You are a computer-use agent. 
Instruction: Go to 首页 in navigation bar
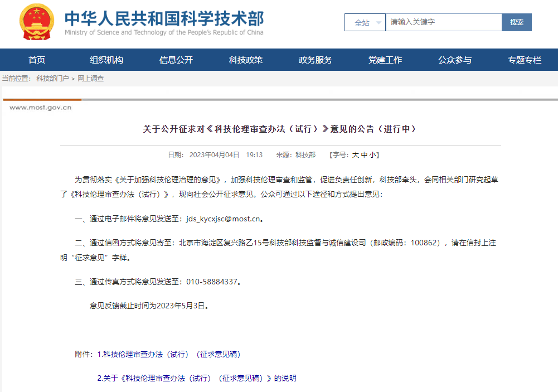(37, 60)
